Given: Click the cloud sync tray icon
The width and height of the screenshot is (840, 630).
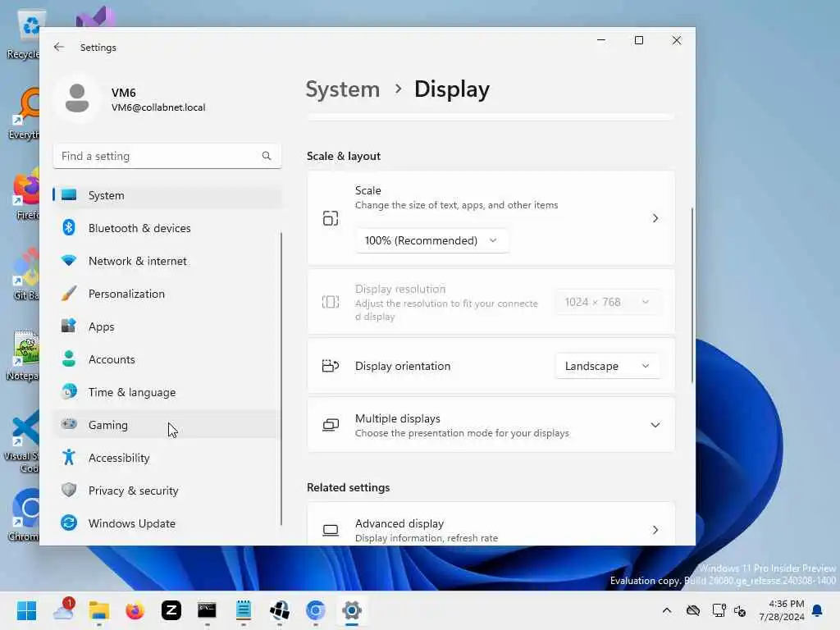Looking at the screenshot, I should [693, 610].
